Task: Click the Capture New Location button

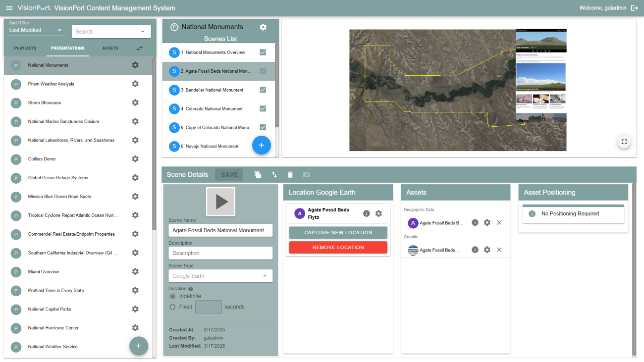Action: click(338, 233)
